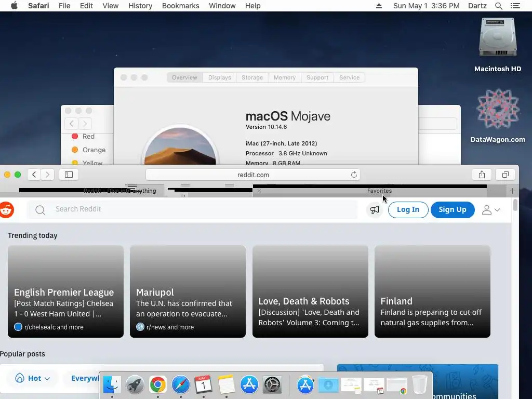
Task: Click the Sign Up button
Action: (453, 210)
